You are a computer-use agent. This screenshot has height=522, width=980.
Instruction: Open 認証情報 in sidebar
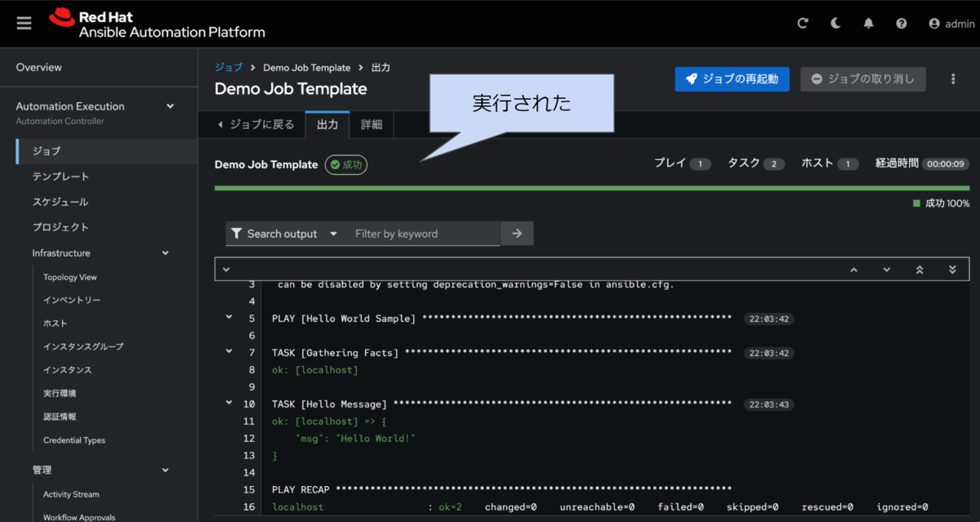pyautogui.click(x=60, y=417)
